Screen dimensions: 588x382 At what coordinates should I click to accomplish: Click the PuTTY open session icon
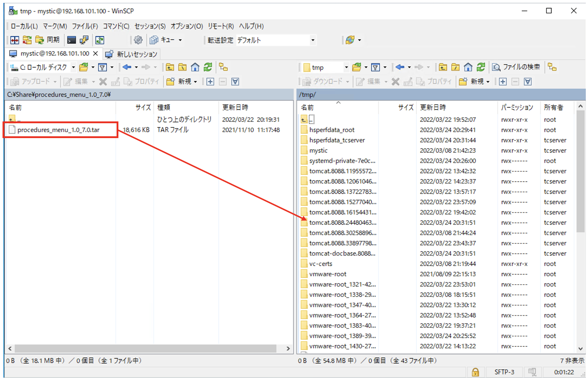pyautogui.click(x=84, y=40)
